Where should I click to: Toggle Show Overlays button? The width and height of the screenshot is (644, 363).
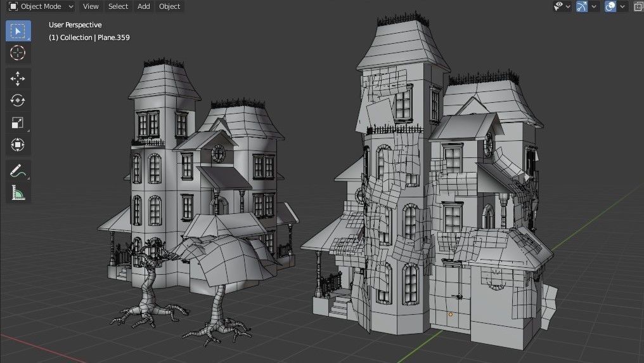610,6
